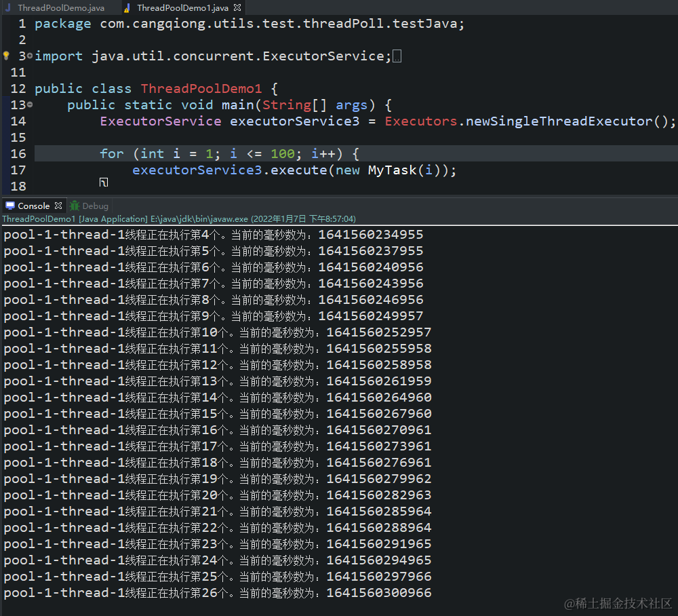Click the class name ThreadPoolDemo1 in code
The image size is (678, 616).
pyautogui.click(x=201, y=89)
